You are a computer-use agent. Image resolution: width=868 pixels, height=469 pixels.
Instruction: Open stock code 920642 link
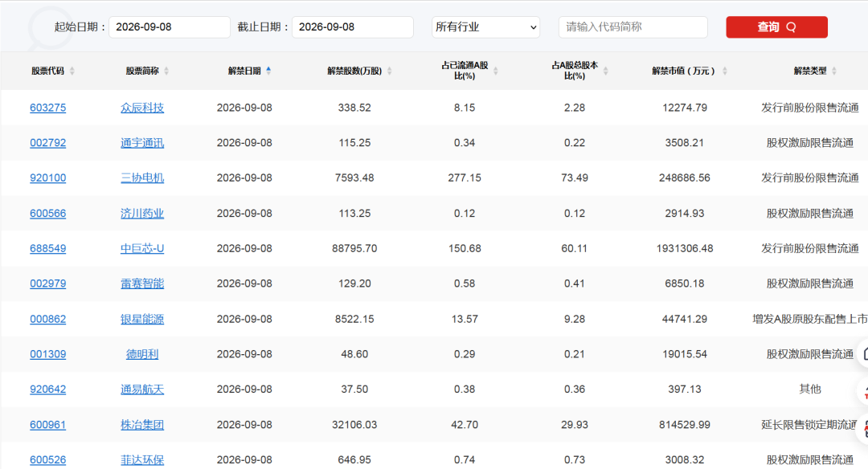(47, 389)
